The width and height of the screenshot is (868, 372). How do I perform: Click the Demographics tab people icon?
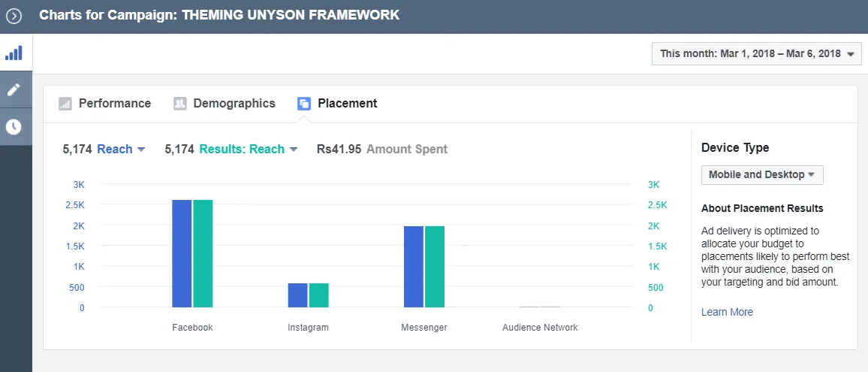pyautogui.click(x=180, y=104)
